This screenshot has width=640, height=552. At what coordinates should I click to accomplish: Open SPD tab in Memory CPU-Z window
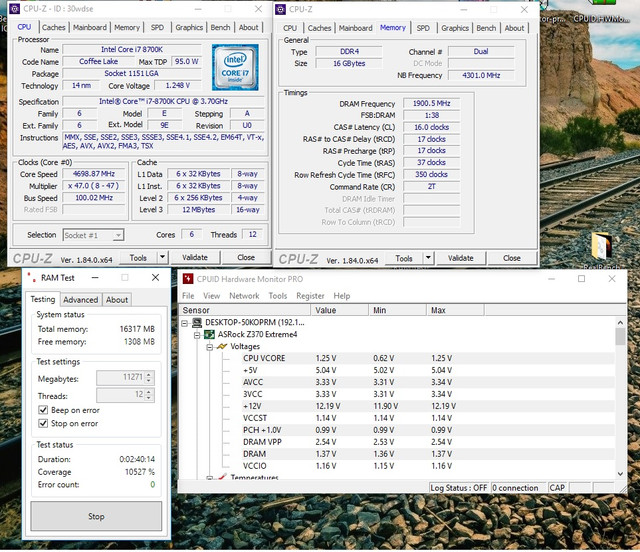tap(423, 28)
